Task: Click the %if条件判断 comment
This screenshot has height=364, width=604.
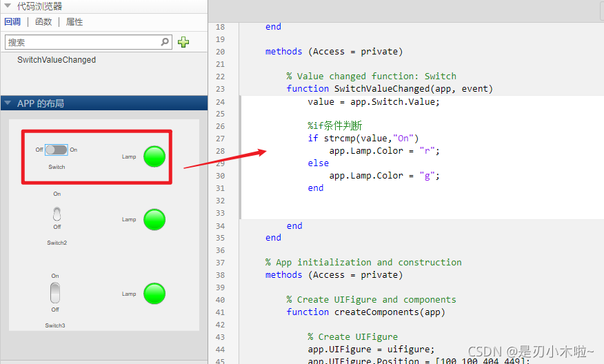Action: point(334,125)
